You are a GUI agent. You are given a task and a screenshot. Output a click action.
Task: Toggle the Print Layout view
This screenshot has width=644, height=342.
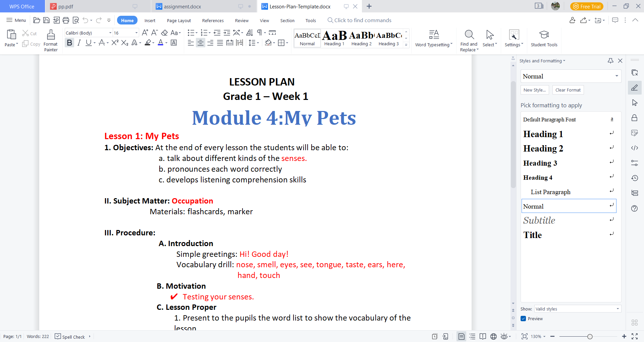(462, 336)
